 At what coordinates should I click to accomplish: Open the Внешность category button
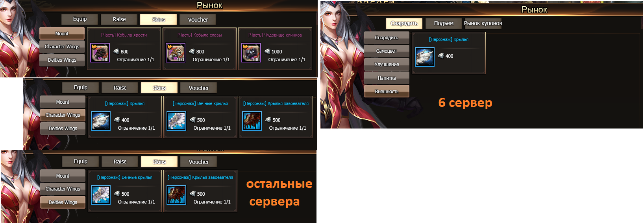(387, 91)
